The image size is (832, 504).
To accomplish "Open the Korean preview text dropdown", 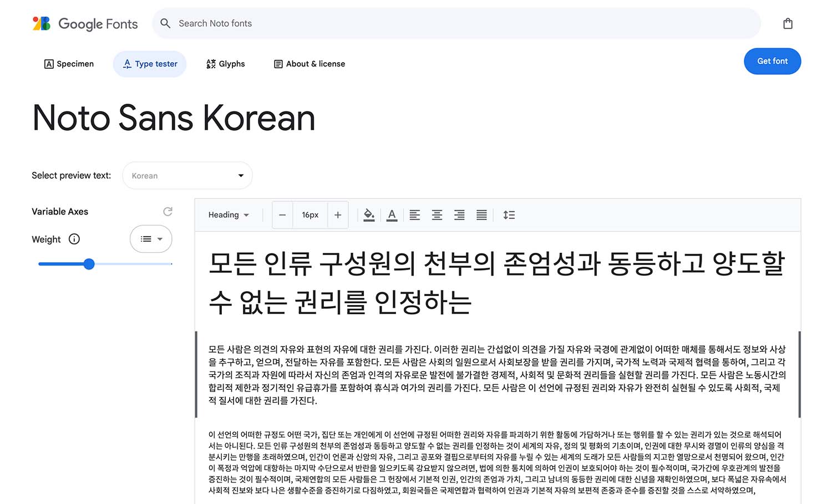I will coord(187,176).
